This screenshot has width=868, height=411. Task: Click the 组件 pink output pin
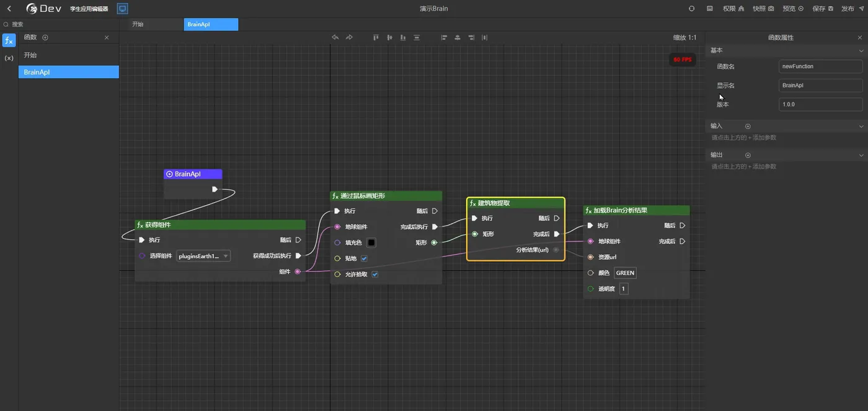[x=298, y=272]
